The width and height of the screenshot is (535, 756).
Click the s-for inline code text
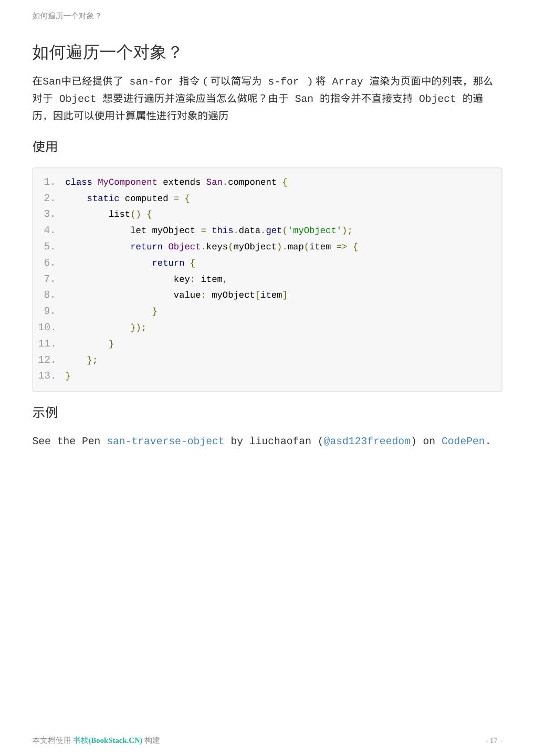(x=283, y=81)
